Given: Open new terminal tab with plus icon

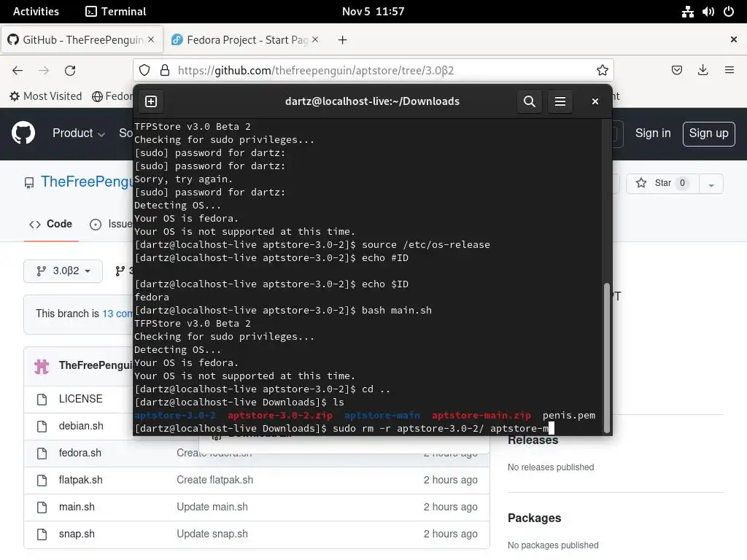Looking at the screenshot, I should pos(151,101).
